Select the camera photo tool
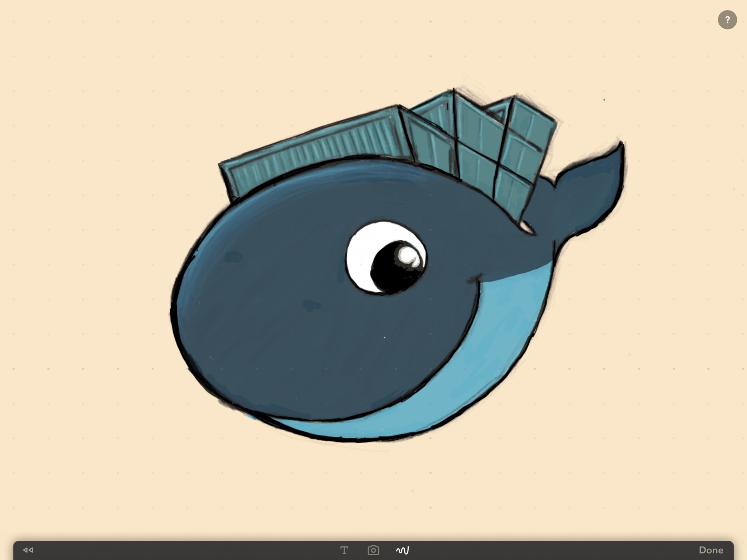The height and width of the screenshot is (560, 747). click(x=373, y=550)
